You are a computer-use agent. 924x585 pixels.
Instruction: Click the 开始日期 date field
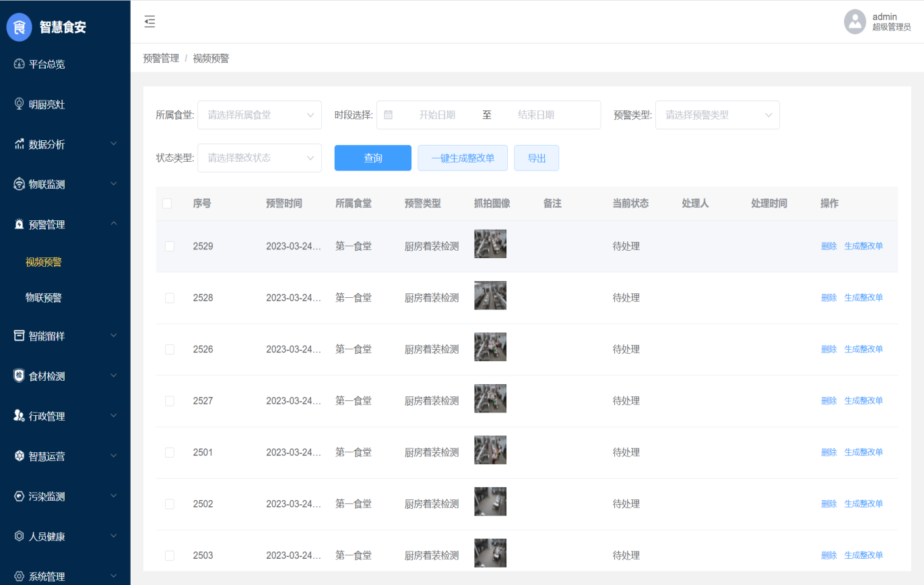(437, 115)
